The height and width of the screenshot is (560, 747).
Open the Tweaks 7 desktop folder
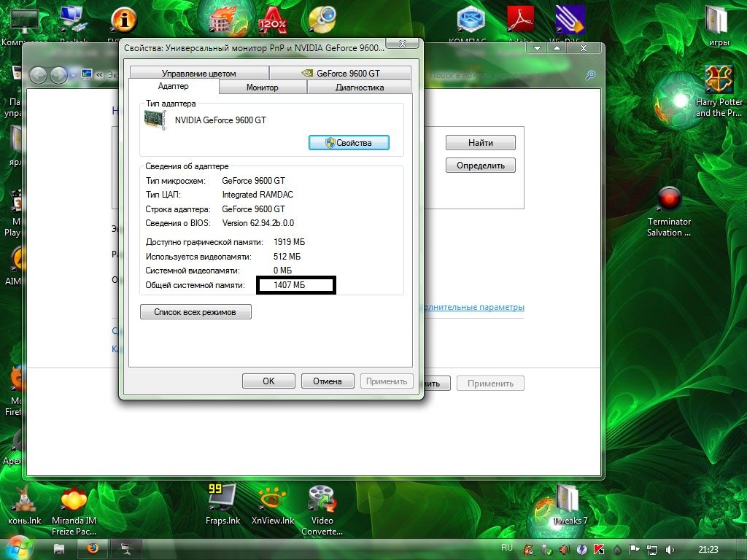click(x=568, y=499)
